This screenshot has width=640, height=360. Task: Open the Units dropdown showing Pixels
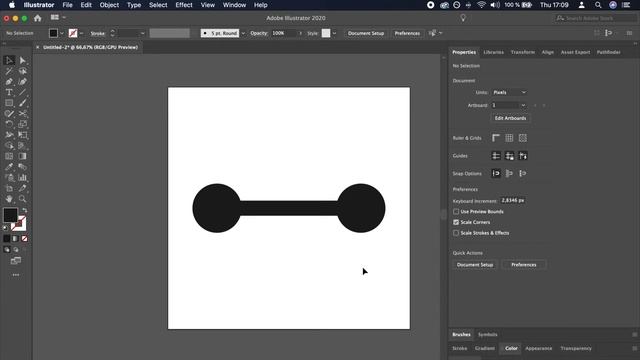click(509, 92)
